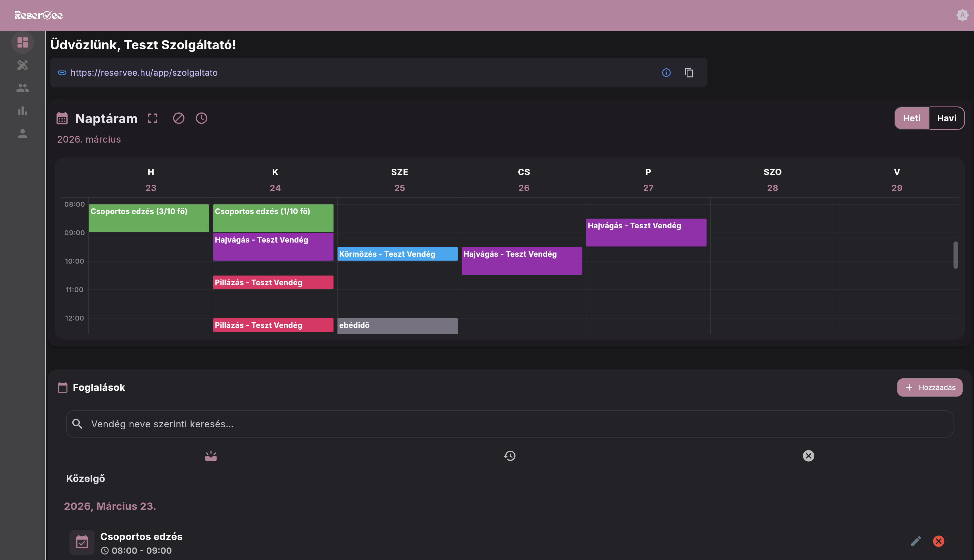Open the calendar clock settings icon
Viewport: 974px width, 560px height.
202,118
